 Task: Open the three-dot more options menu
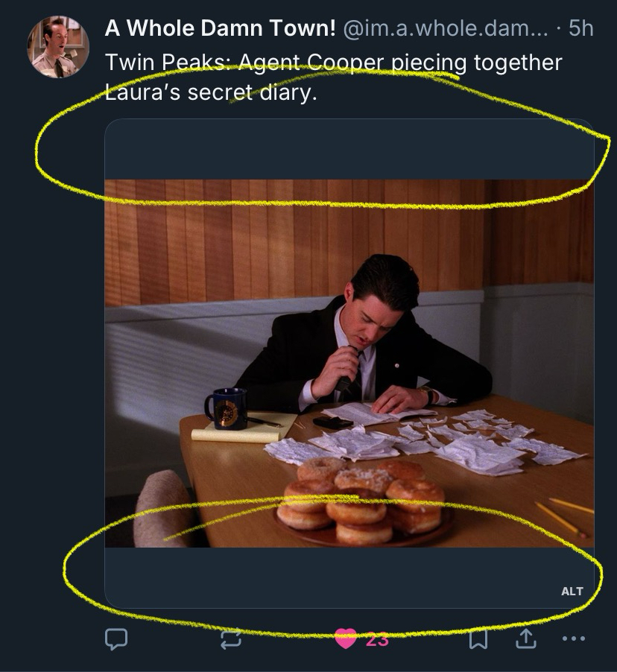click(x=573, y=638)
